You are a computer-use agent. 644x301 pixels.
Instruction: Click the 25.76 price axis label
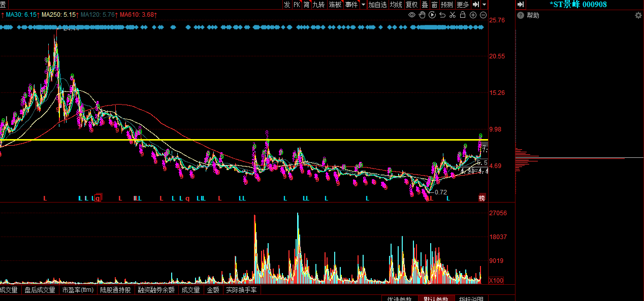[497, 20]
